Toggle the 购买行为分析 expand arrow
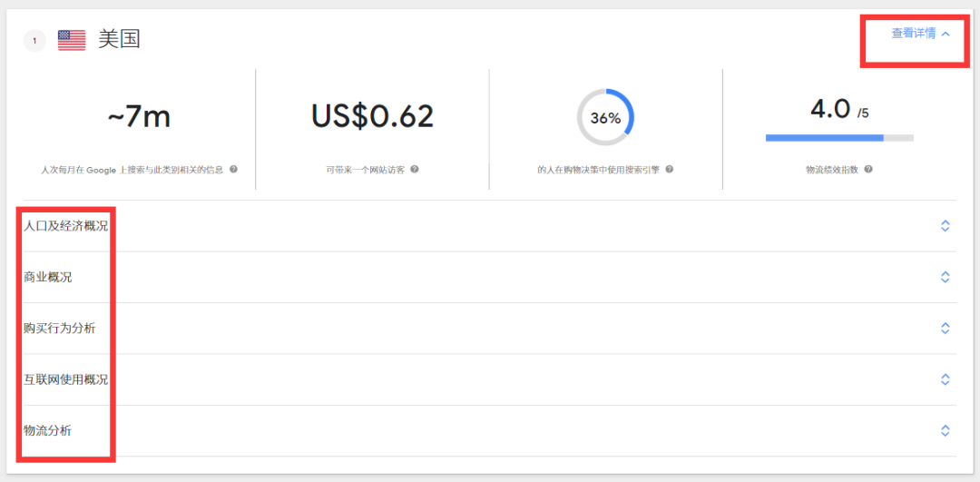 [x=945, y=328]
